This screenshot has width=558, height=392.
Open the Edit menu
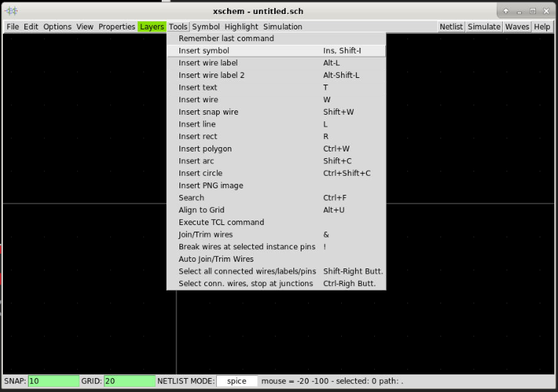(31, 26)
